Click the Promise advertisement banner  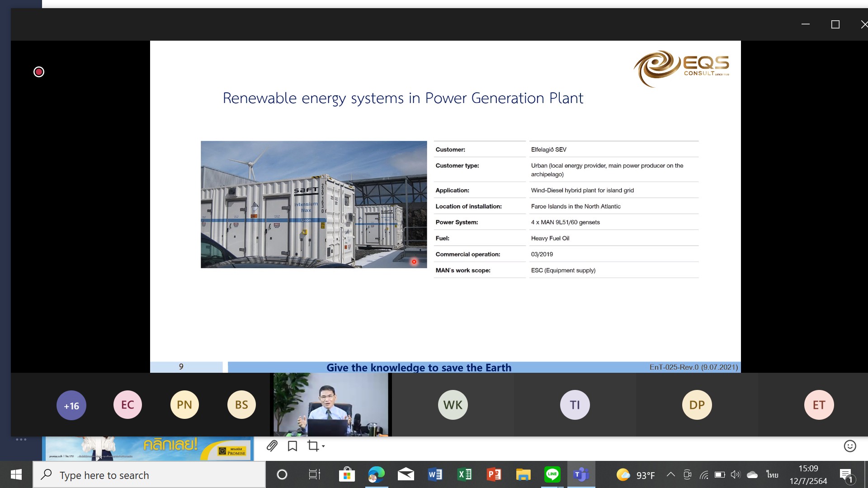pyautogui.click(x=148, y=448)
